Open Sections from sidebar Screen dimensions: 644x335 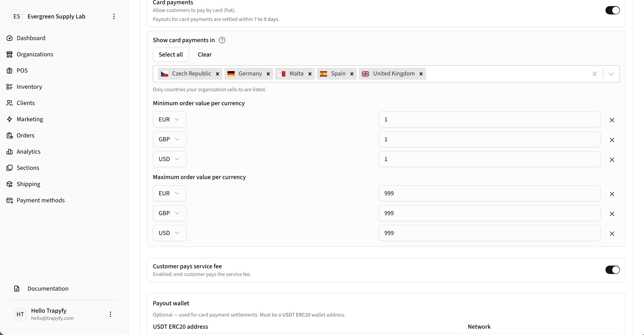(x=28, y=168)
